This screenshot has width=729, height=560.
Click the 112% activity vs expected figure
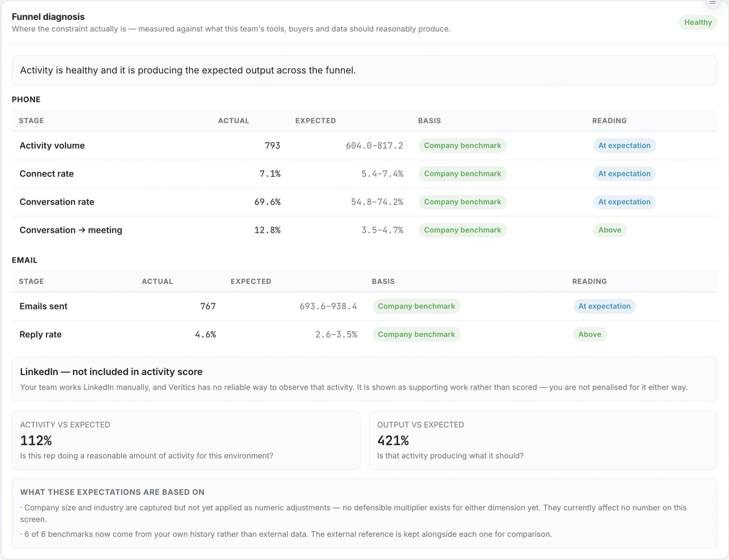36,440
